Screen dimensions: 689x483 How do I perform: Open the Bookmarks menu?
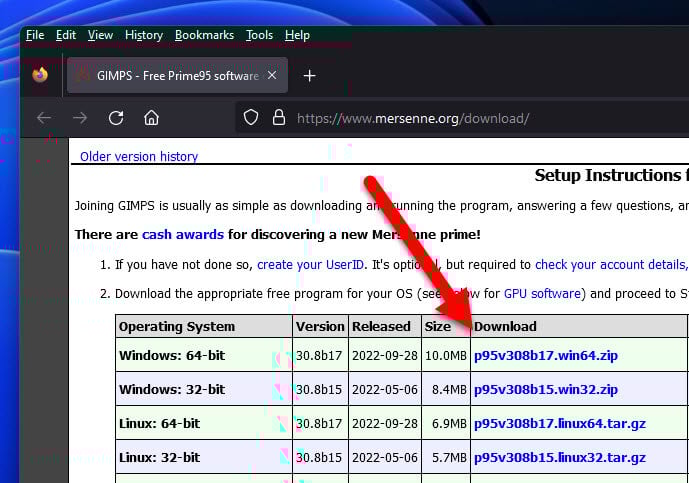click(x=204, y=35)
